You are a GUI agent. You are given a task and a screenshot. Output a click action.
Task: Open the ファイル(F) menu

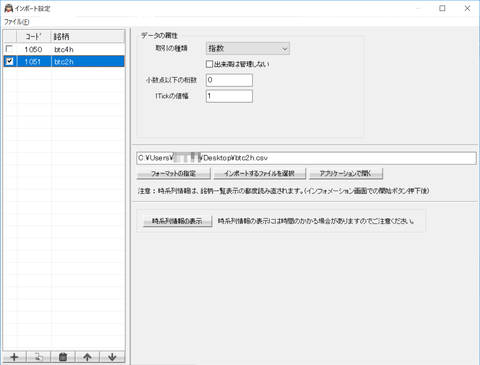16,22
